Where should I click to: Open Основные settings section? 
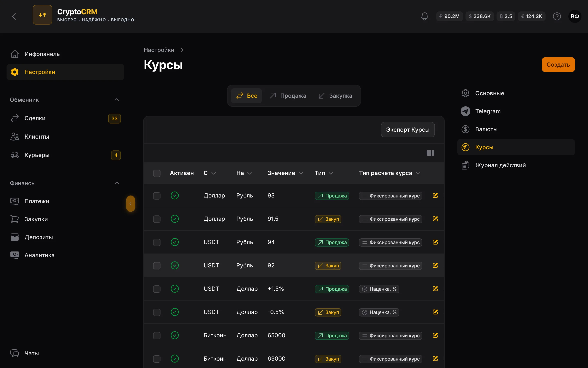point(516,93)
